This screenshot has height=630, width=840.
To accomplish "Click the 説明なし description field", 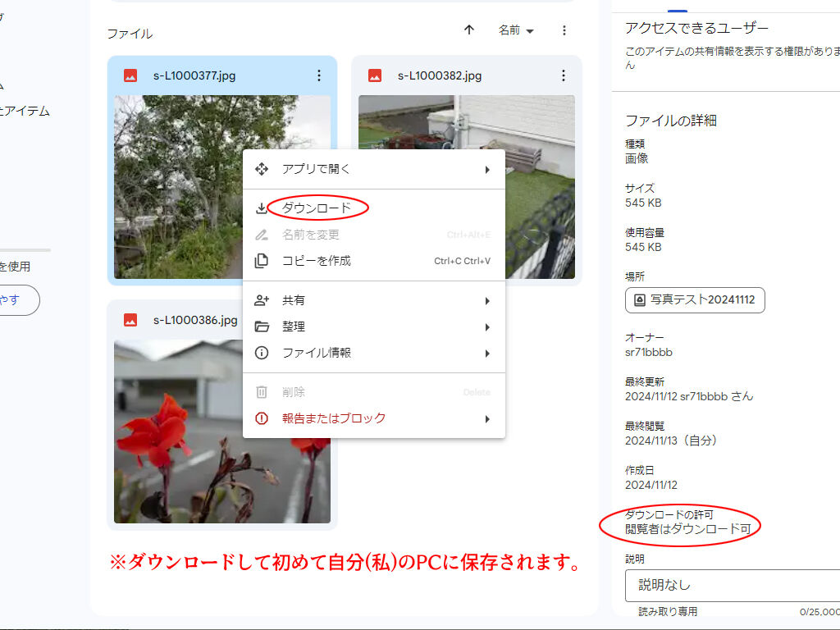I will tap(730, 586).
